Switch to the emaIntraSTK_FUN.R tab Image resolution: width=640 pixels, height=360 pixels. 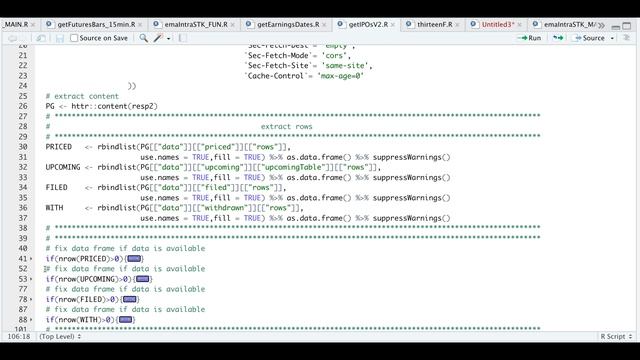coord(196,24)
